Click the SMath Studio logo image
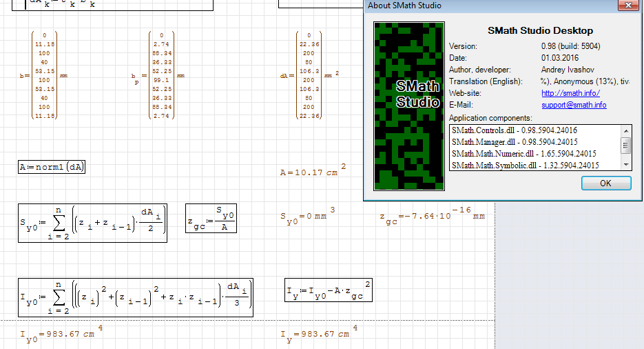644x349 pixels. 407,106
